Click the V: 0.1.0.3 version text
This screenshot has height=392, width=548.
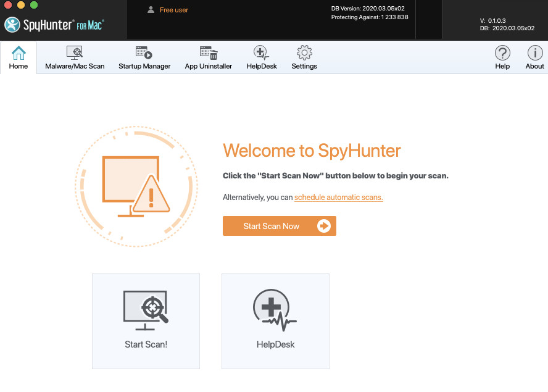coord(493,20)
